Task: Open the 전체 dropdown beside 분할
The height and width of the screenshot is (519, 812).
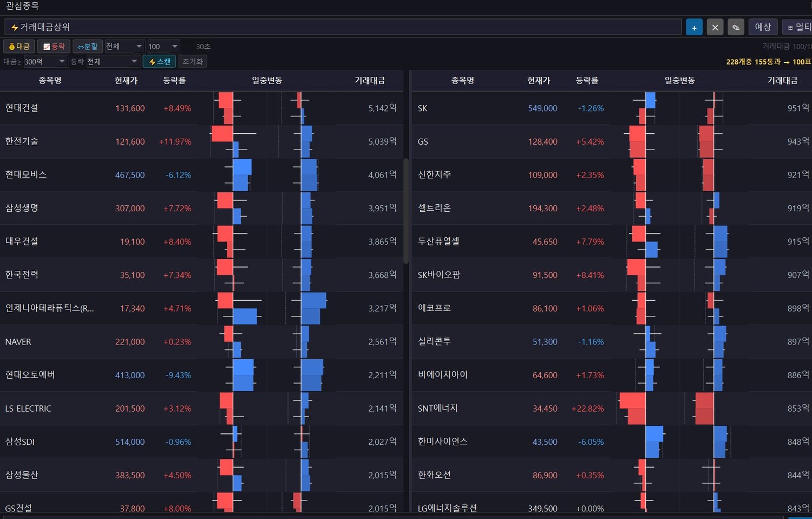Action: coord(124,47)
